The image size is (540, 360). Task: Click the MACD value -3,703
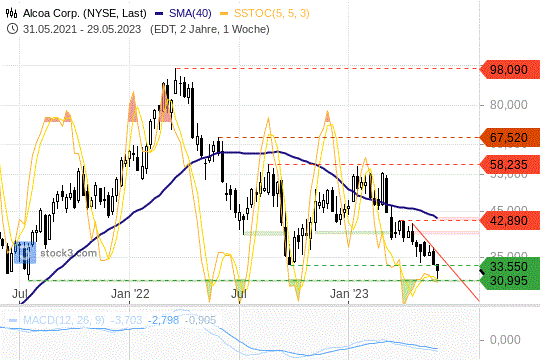point(126,320)
